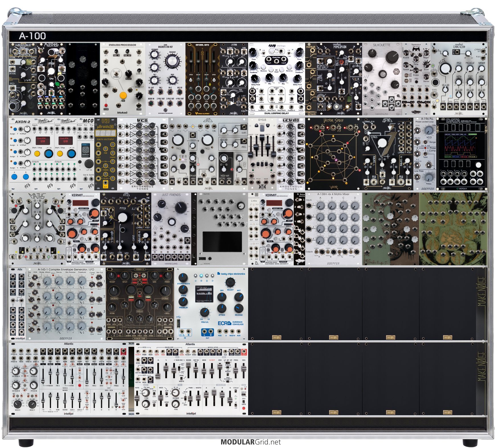Image resolution: width=502 pixels, height=448 pixels.
Task: Select the Wogglebug module
Action: click(x=23, y=79)
